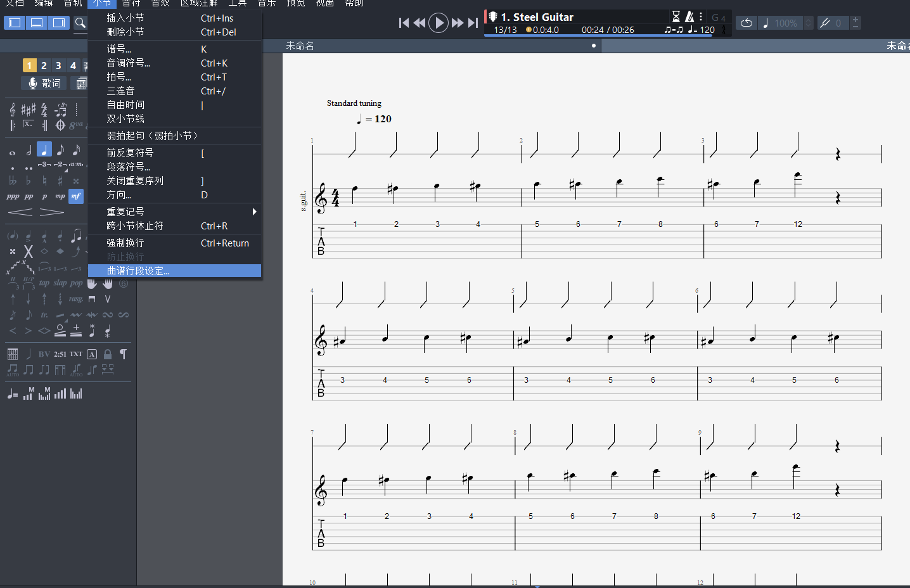Enable the loop playback button
This screenshot has width=910, height=588.
(747, 23)
